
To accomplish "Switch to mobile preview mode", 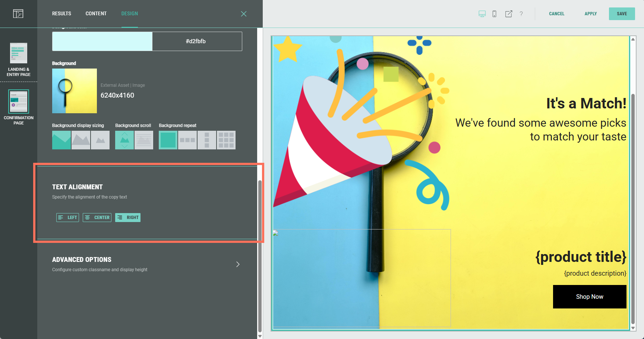I will [x=494, y=14].
